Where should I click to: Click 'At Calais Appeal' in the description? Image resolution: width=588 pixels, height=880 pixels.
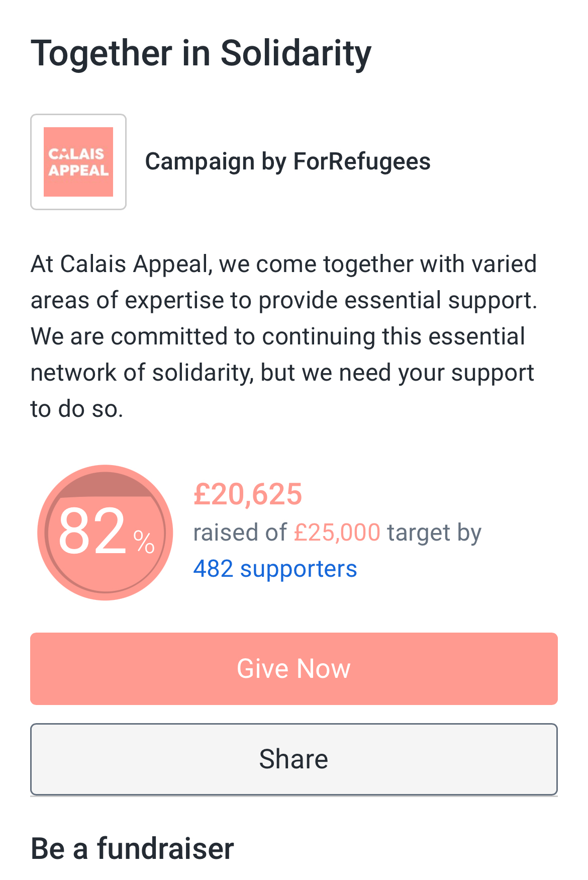[120, 264]
